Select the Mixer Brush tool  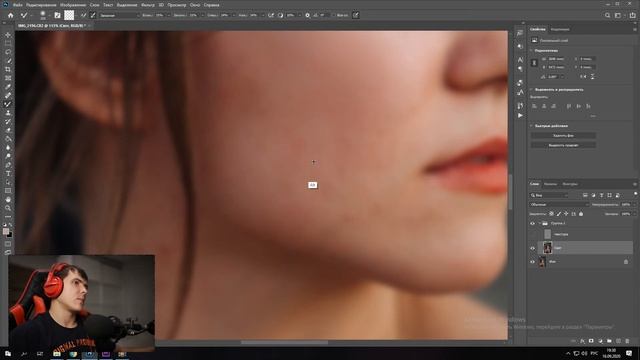click(8, 104)
